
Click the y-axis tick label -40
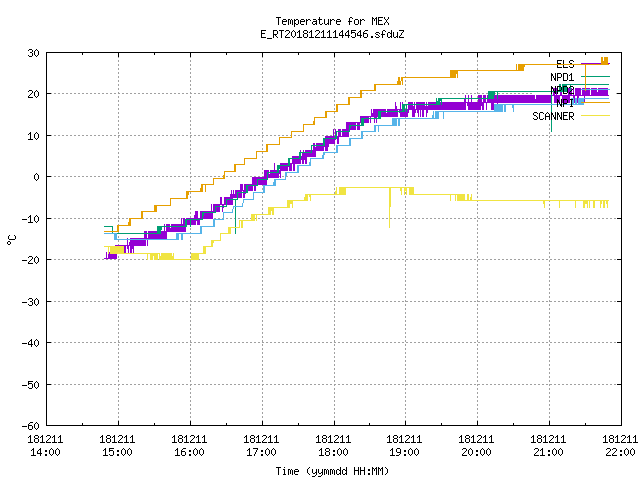[x=31, y=343]
